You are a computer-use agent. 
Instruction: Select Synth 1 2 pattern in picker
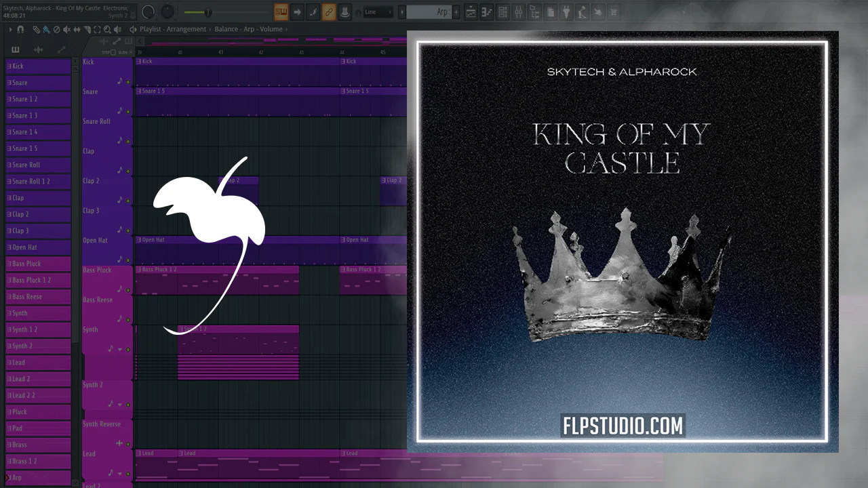[x=38, y=329]
